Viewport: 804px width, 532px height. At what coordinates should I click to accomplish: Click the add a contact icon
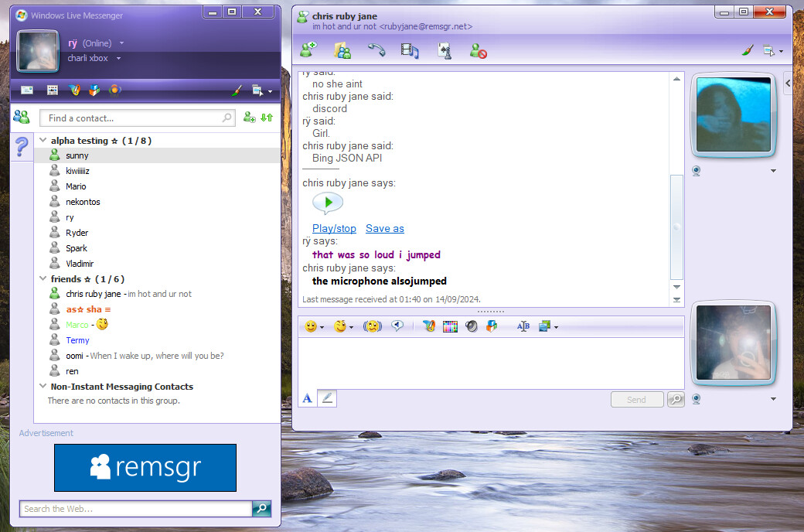point(249,118)
